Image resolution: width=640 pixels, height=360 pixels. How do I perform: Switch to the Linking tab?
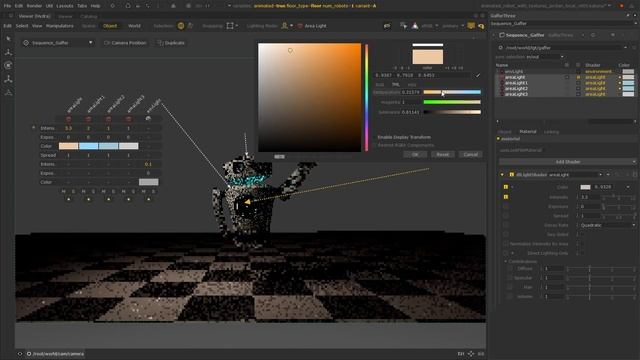tap(551, 132)
